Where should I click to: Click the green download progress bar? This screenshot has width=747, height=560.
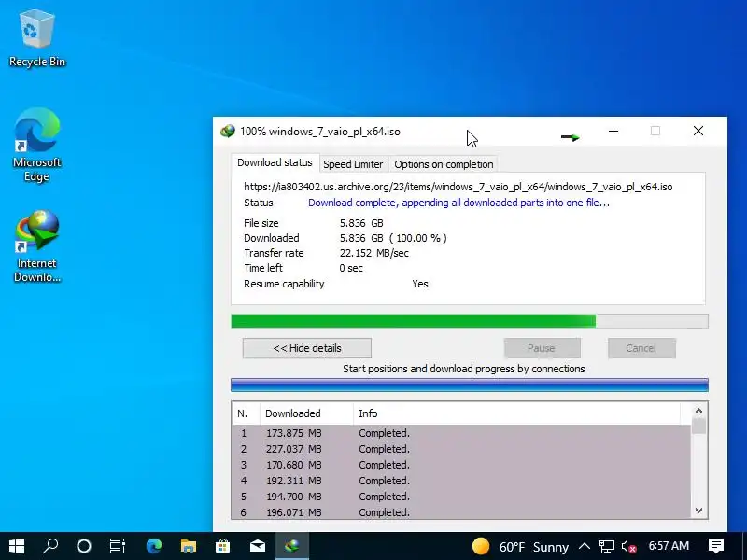(470, 321)
